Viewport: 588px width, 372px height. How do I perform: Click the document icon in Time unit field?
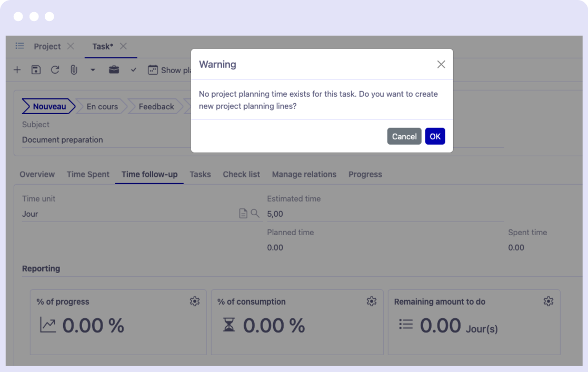[243, 214]
